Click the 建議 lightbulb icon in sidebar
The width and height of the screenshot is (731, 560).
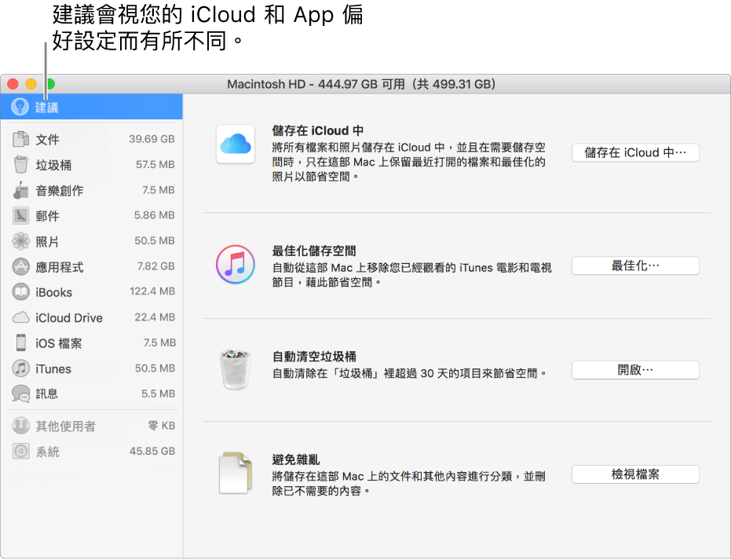[x=20, y=107]
